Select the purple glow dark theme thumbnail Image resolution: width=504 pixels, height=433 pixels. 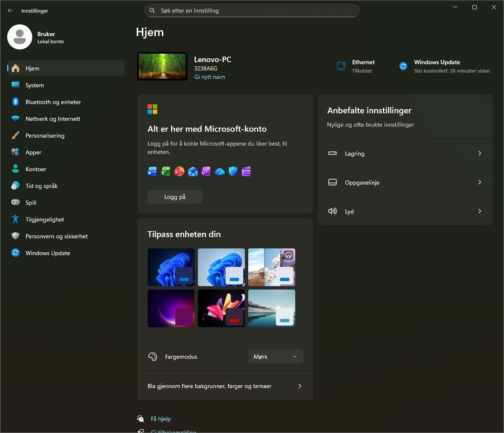tap(171, 308)
